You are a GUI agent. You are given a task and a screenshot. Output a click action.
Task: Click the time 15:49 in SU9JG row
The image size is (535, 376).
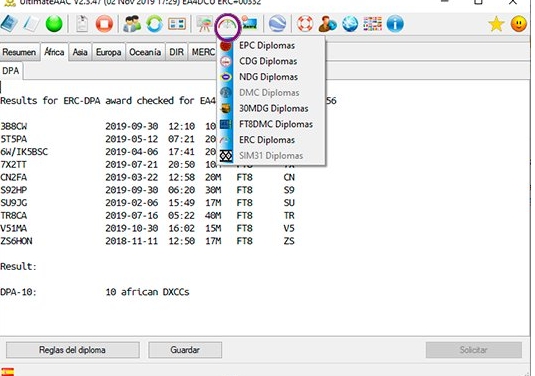[x=182, y=203]
